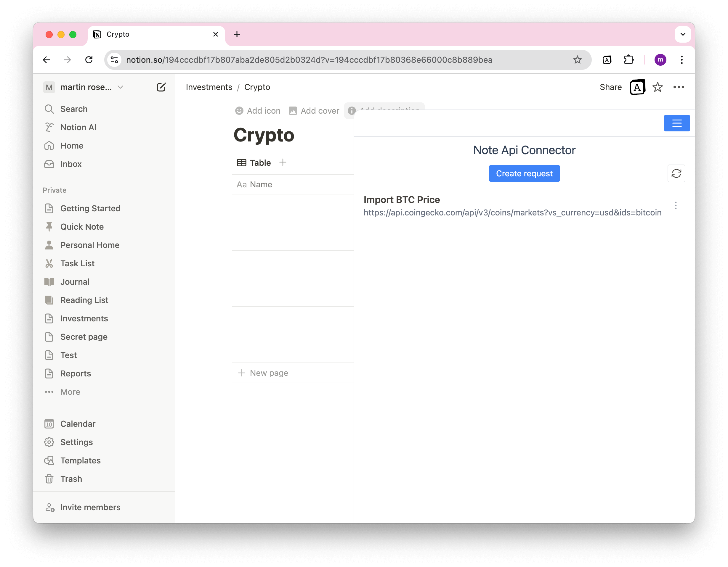Click the Create request button
The image size is (728, 567).
[524, 173]
